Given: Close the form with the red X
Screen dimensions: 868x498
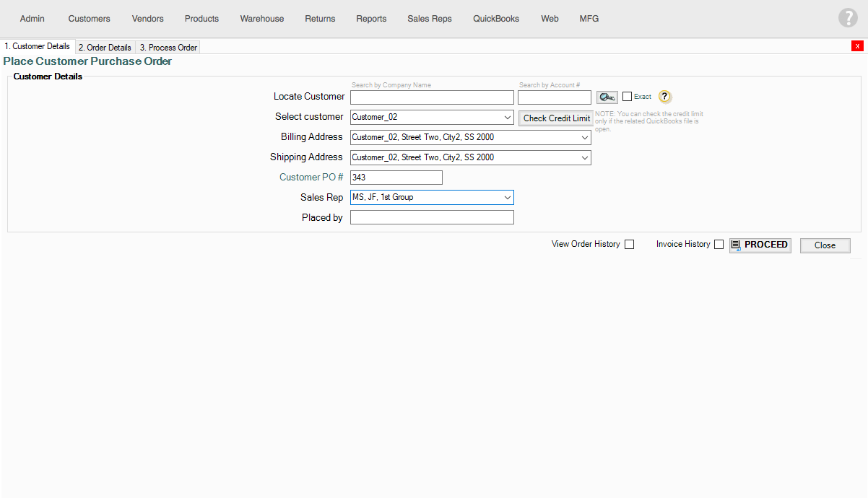Looking at the screenshot, I should (x=857, y=46).
